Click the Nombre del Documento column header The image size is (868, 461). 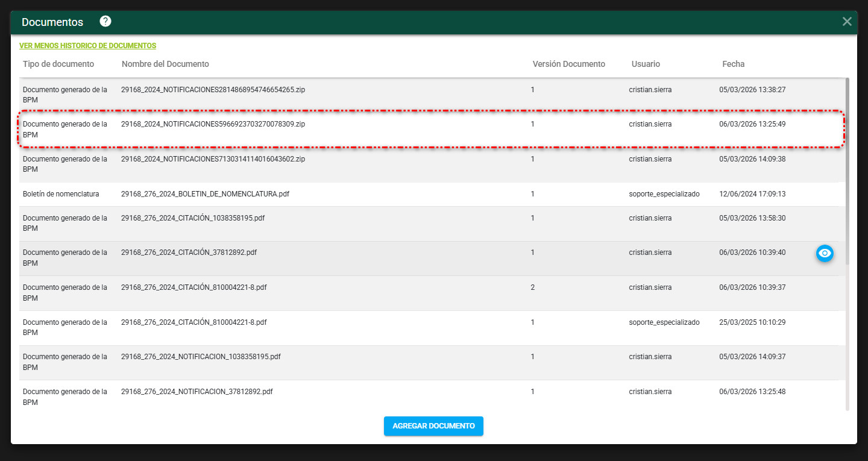pyautogui.click(x=165, y=64)
